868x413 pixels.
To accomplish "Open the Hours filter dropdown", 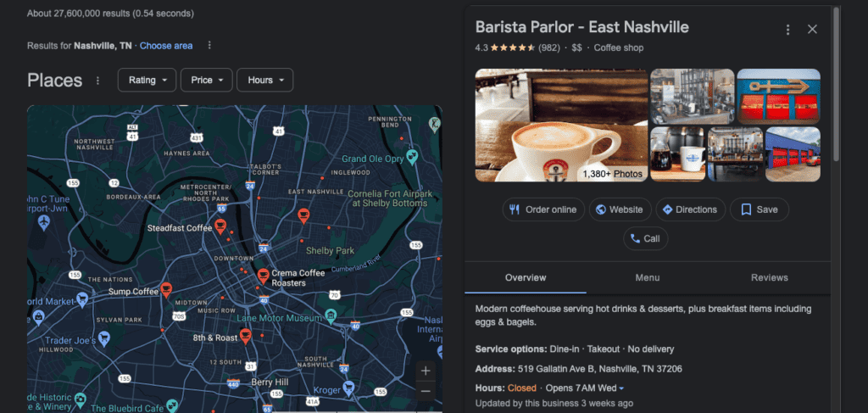I will pos(264,81).
